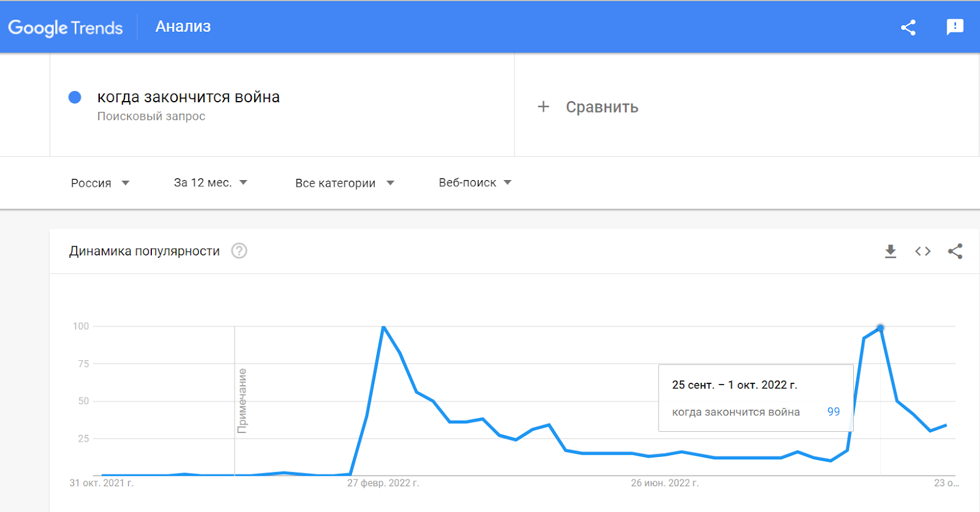This screenshot has width=980, height=512.
Task: Click the plus icon beside Сравнить
Action: tap(543, 107)
